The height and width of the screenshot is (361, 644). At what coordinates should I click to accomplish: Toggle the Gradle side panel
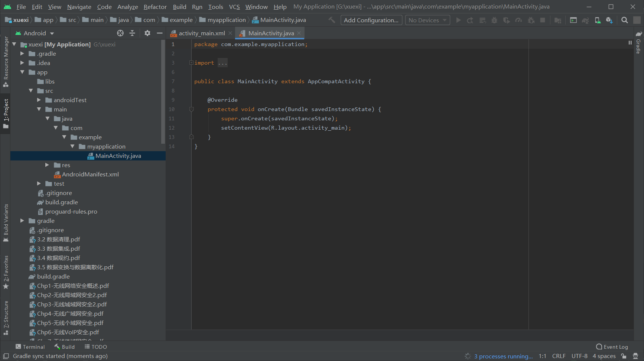tap(639, 43)
